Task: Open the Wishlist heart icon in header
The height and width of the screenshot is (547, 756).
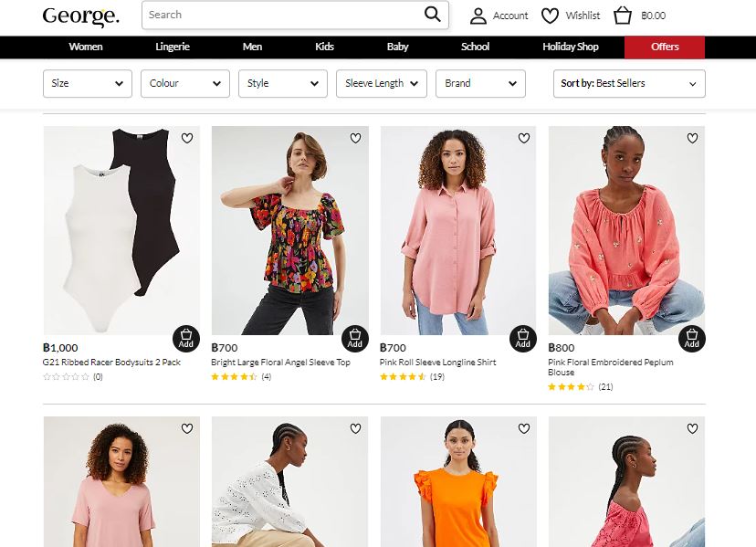Action: (550, 16)
